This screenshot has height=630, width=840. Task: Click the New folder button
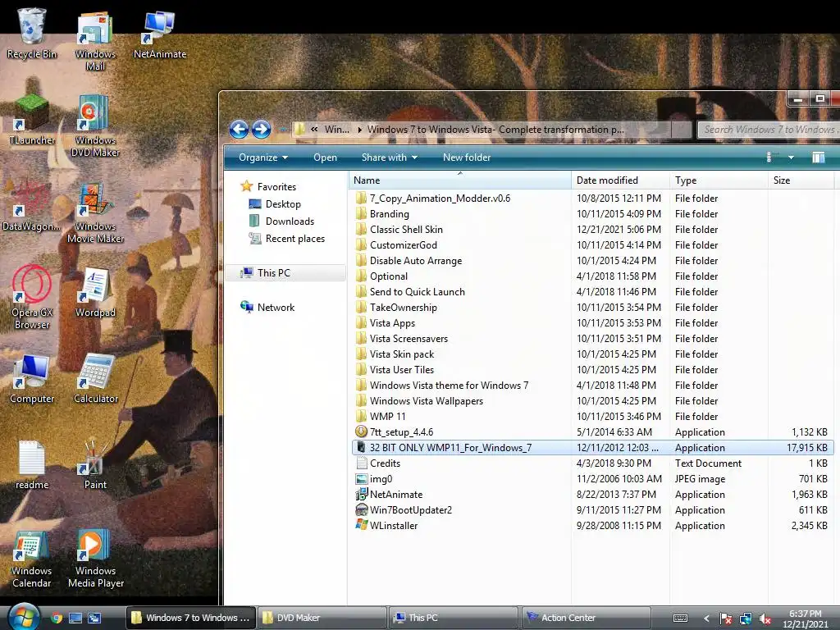point(467,157)
